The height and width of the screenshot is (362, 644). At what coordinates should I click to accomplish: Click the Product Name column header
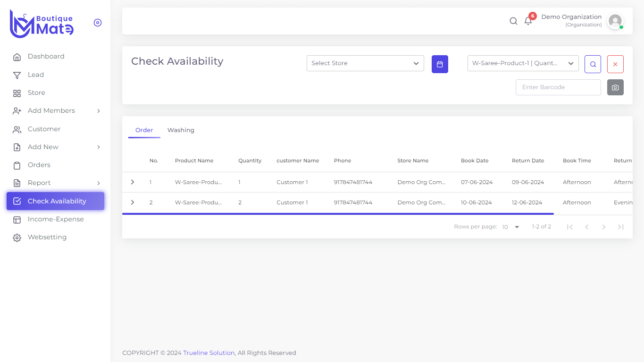(x=194, y=160)
